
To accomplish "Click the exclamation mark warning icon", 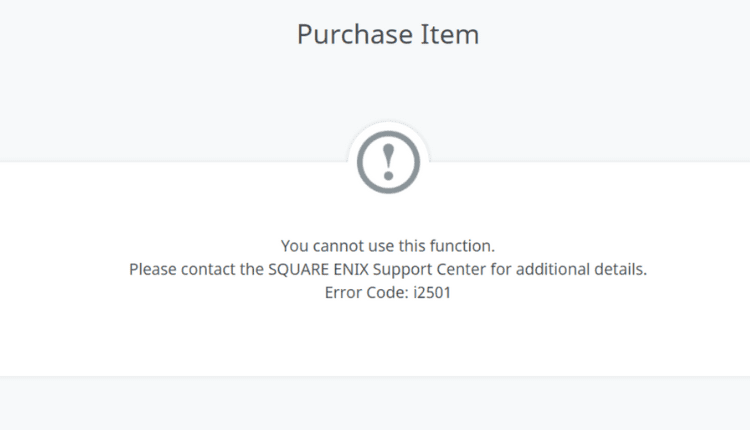I will pos(388,162).
